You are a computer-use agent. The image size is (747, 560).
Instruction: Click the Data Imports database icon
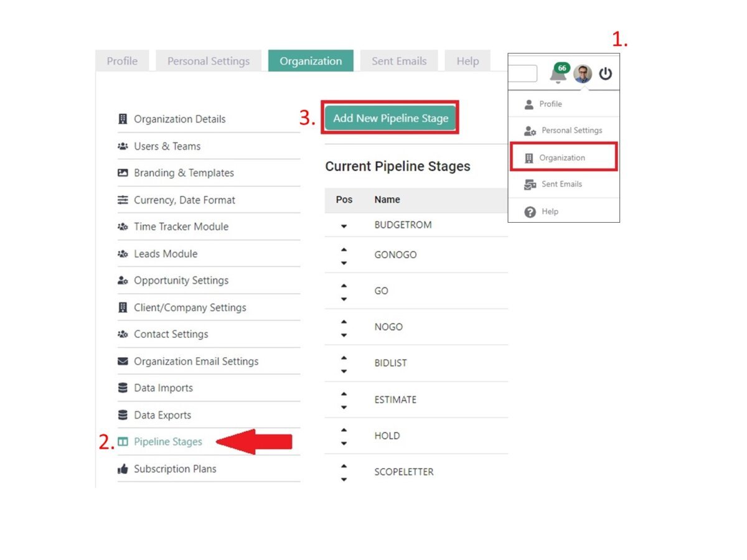click(x=123, y=388)
